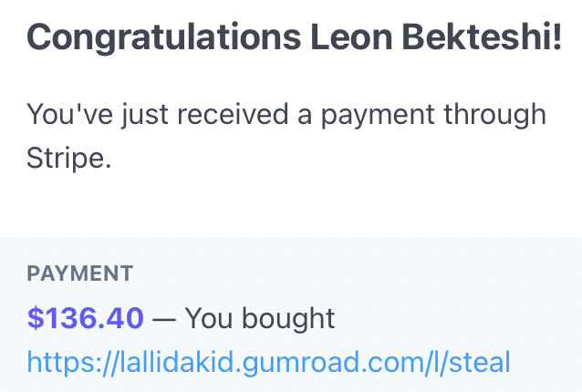Click the $136.40 payment amount

(86, 318)
